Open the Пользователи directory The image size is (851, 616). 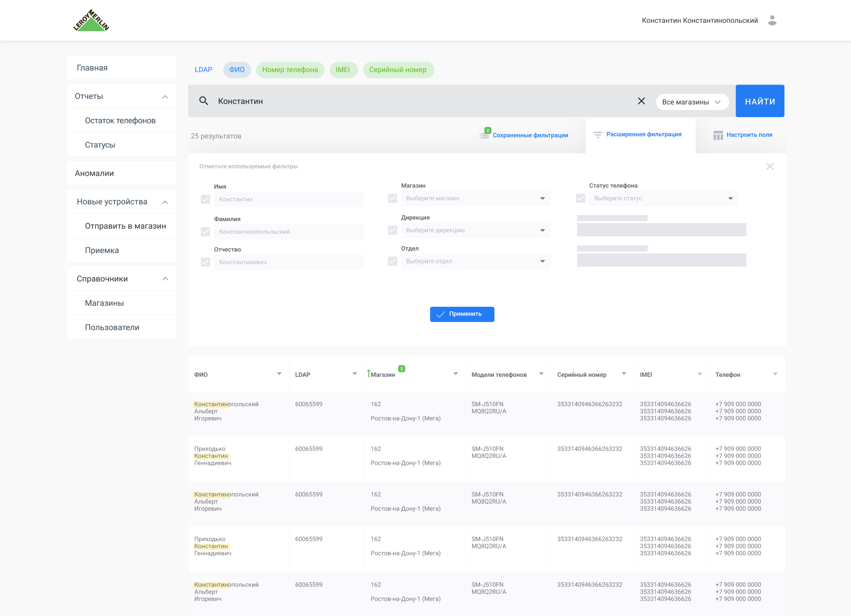[121, 327]
